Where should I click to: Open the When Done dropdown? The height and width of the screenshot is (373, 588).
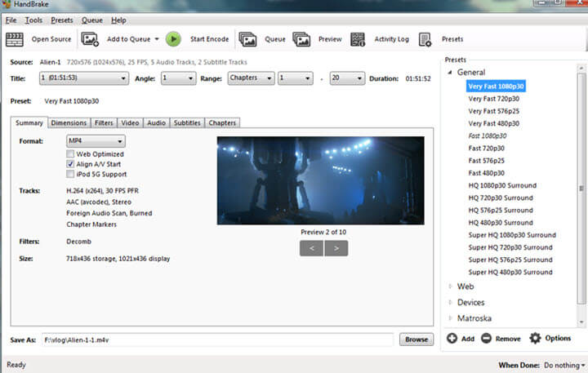point(564,365)
